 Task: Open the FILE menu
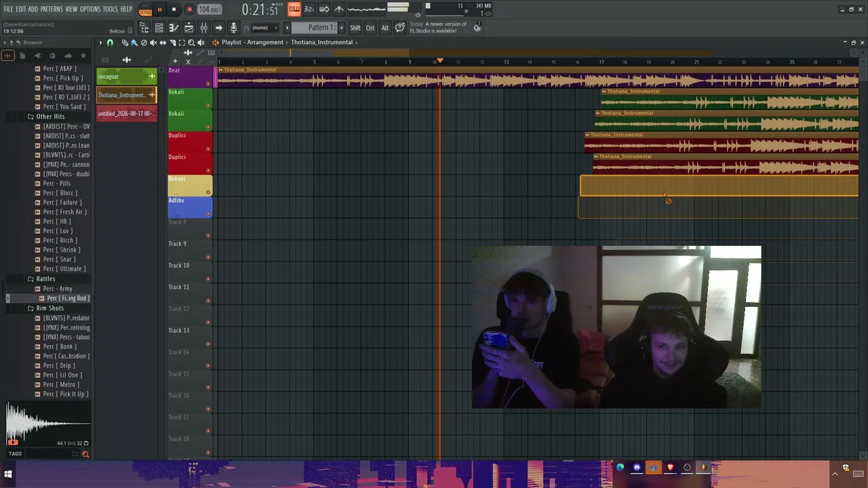8,9
